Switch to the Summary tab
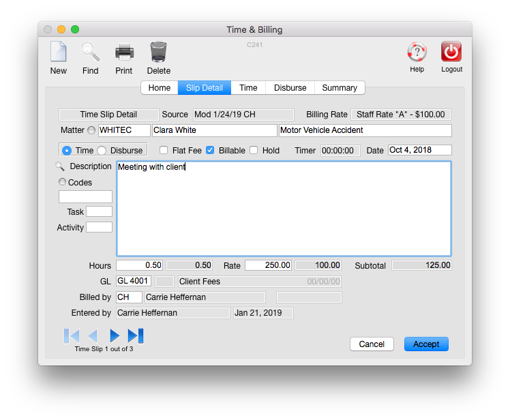510x420 pixels. point(340,88)
